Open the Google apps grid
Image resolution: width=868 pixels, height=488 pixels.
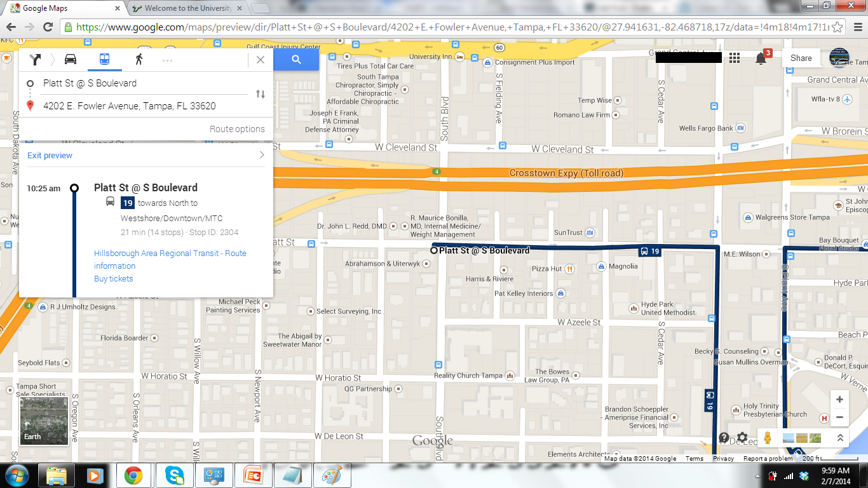tap(735, 58)
